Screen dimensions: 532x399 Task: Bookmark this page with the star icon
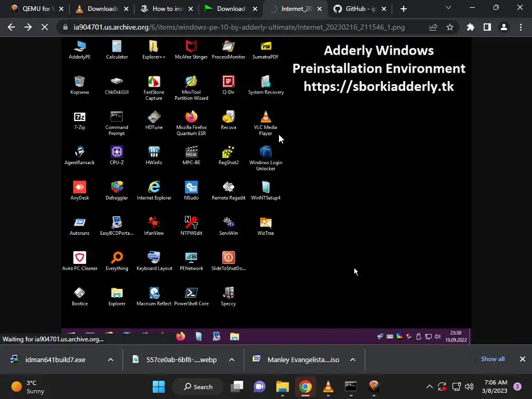point(449,27)
